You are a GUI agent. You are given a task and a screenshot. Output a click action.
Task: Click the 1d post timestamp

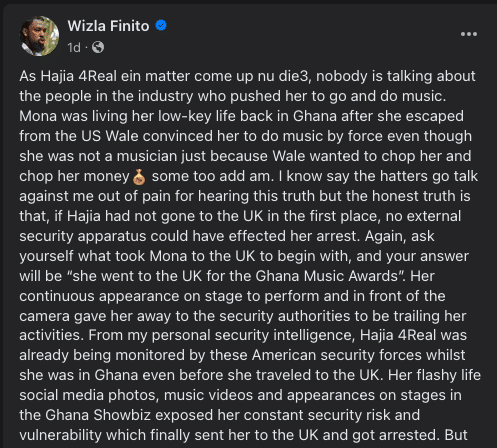click(74, 48)
